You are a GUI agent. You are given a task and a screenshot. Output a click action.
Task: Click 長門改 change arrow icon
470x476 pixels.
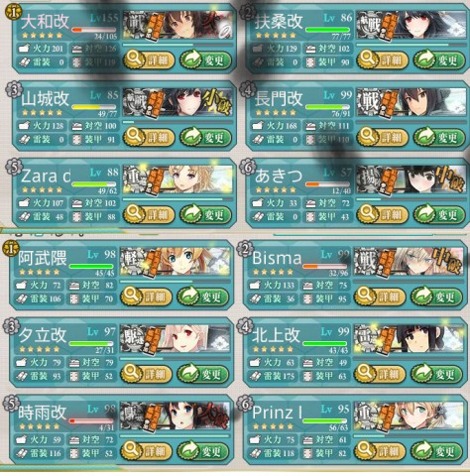424,137
